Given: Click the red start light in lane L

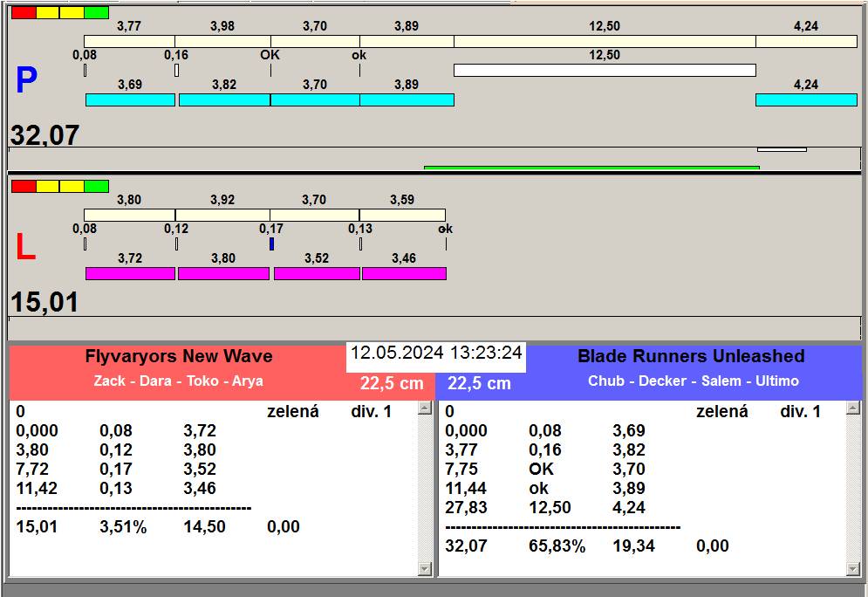Looking at the screenshot, I should click(23, 186).
